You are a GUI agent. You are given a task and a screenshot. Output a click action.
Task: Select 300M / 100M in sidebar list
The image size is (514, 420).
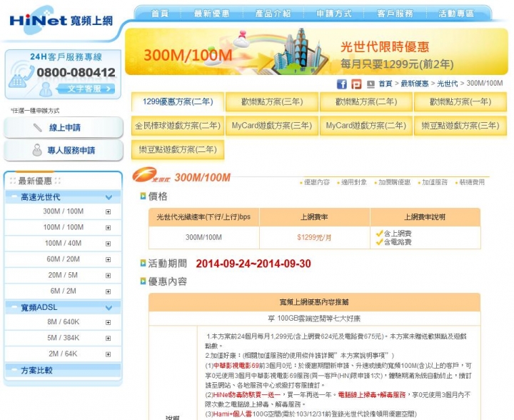[x=64, y=211]
